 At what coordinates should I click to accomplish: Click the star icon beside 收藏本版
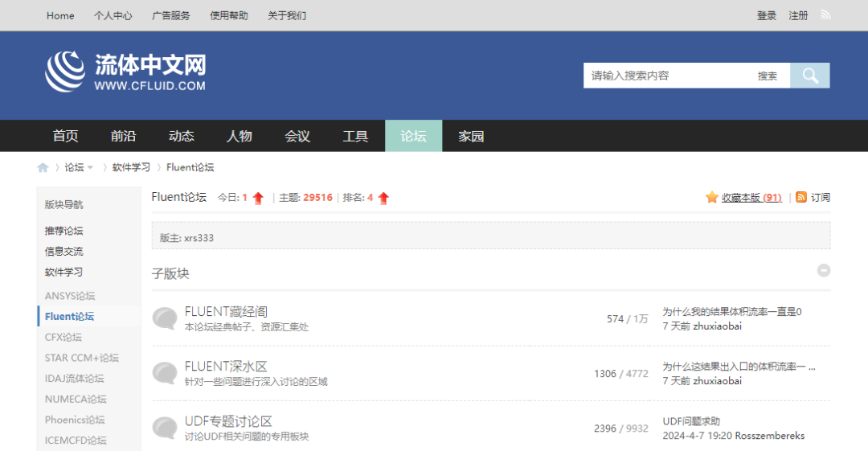(712, 197)
